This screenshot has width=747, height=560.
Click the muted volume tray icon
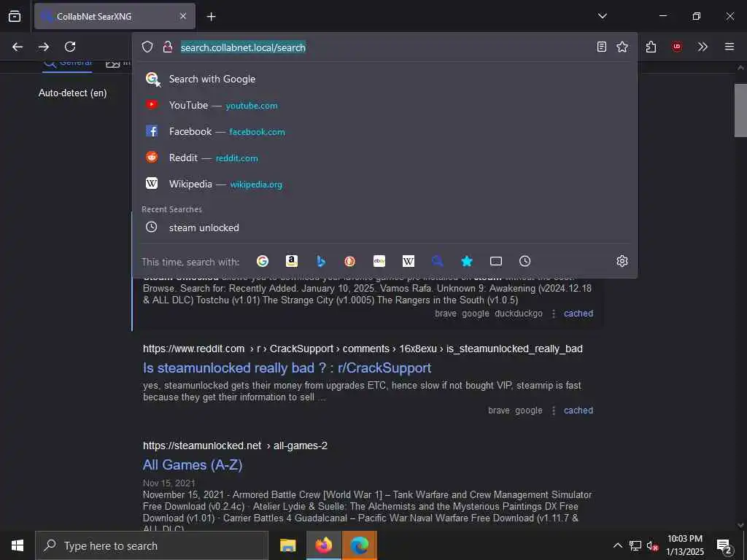point(652,545)
